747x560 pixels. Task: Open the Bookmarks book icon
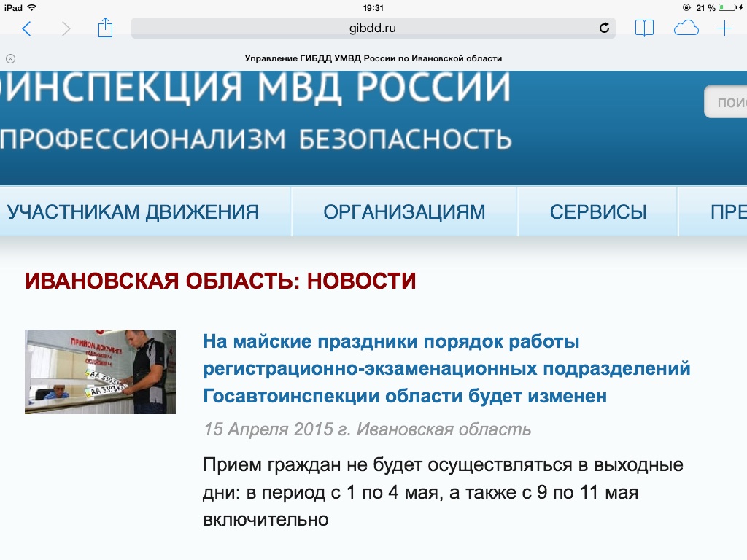tap(644, 28)
